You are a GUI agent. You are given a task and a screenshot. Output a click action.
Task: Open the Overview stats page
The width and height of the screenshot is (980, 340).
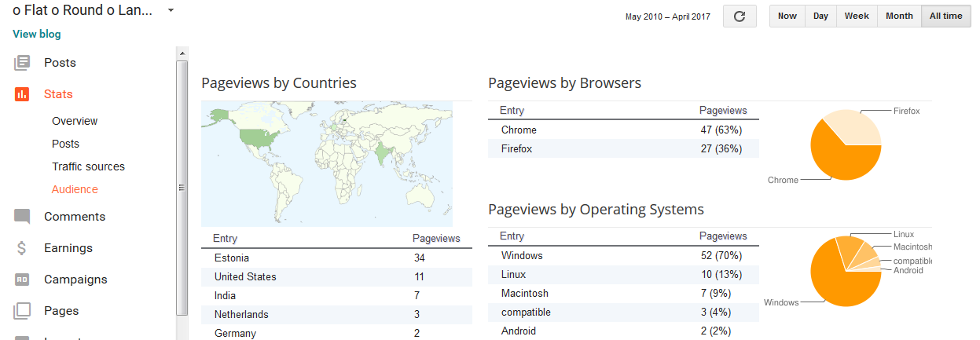pos(75,121)
